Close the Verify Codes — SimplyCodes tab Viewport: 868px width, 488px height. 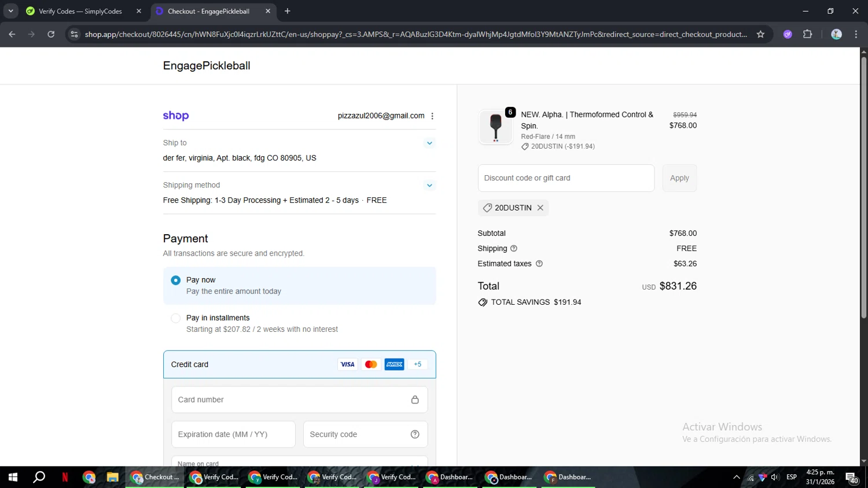[x=139, y=11]
